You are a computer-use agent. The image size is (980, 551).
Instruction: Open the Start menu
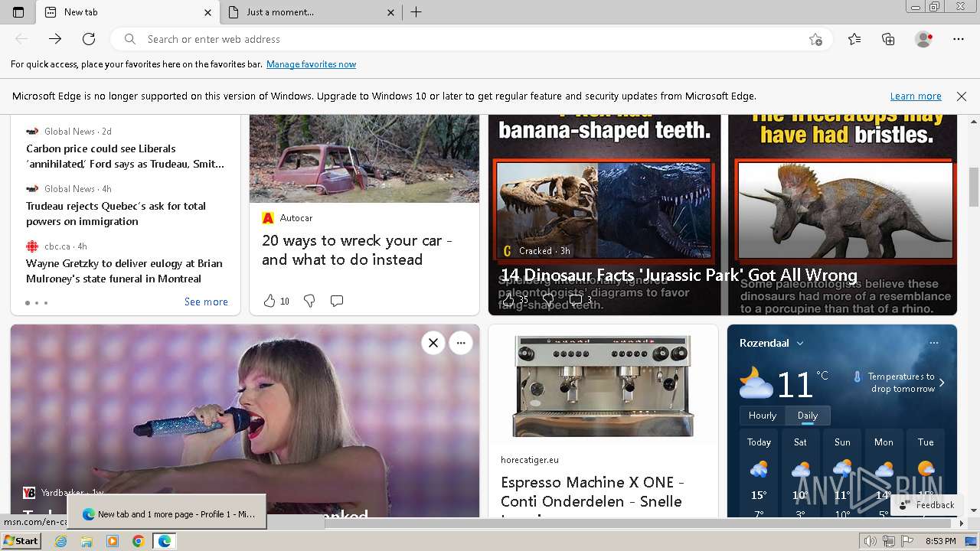click(21, 541)
